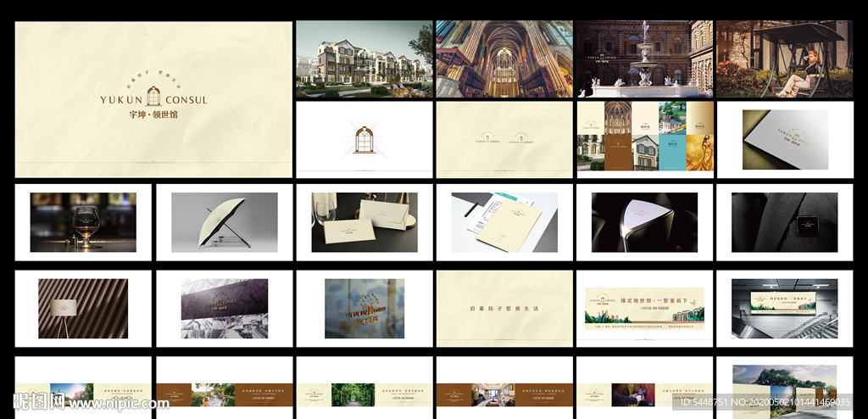Open the villa building rendering thumbnail
Screen dimensions: 868x419
(364, 59)
